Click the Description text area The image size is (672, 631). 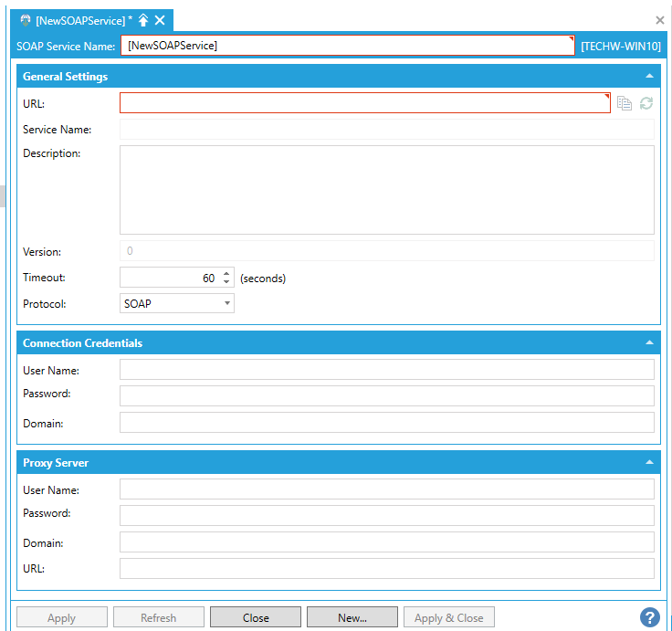(x=386, y=190)
